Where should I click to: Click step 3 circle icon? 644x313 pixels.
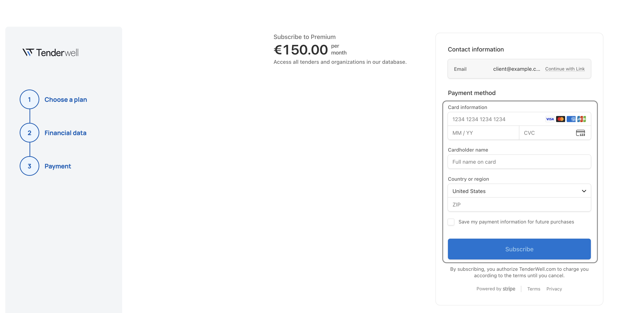click(x=29, y=166)
